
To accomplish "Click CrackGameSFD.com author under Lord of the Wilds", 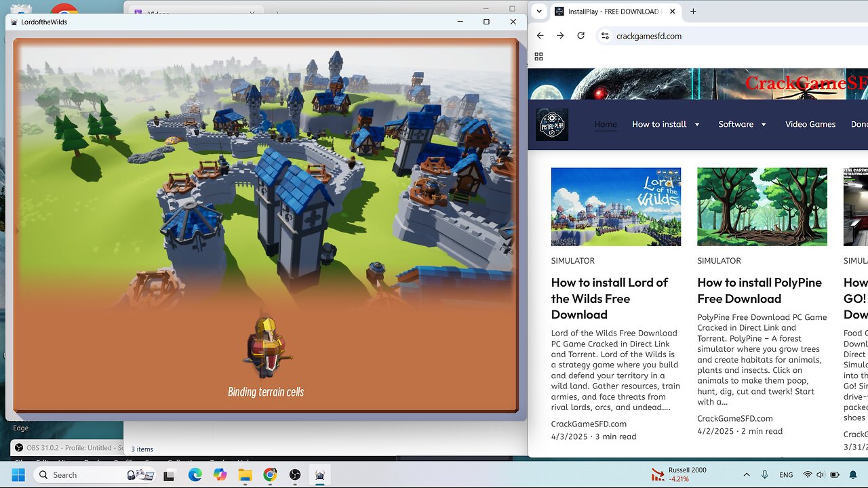I will (589, 424).
